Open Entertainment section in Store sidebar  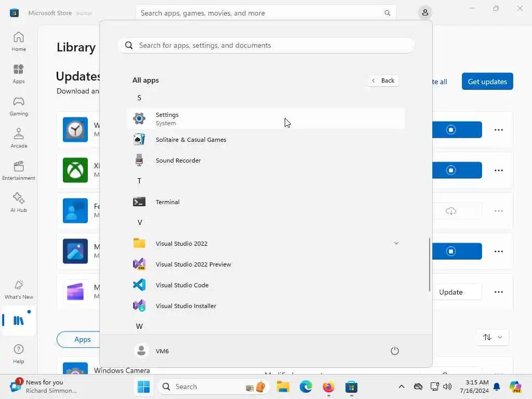pos(19,170)
